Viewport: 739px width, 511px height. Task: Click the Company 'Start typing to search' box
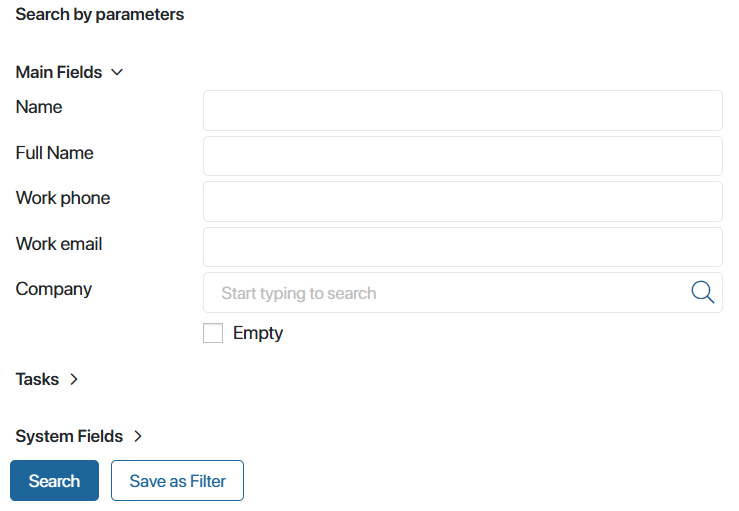[463, 292]
